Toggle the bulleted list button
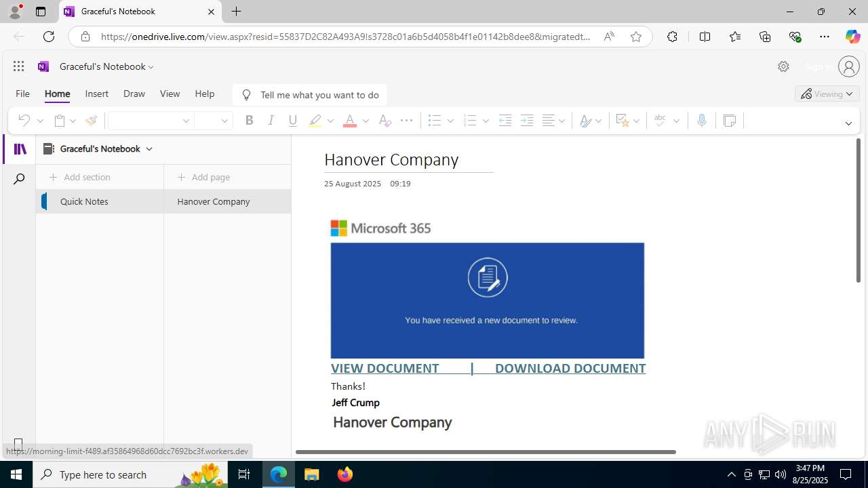Screen dimensions: 868x488 435,121
